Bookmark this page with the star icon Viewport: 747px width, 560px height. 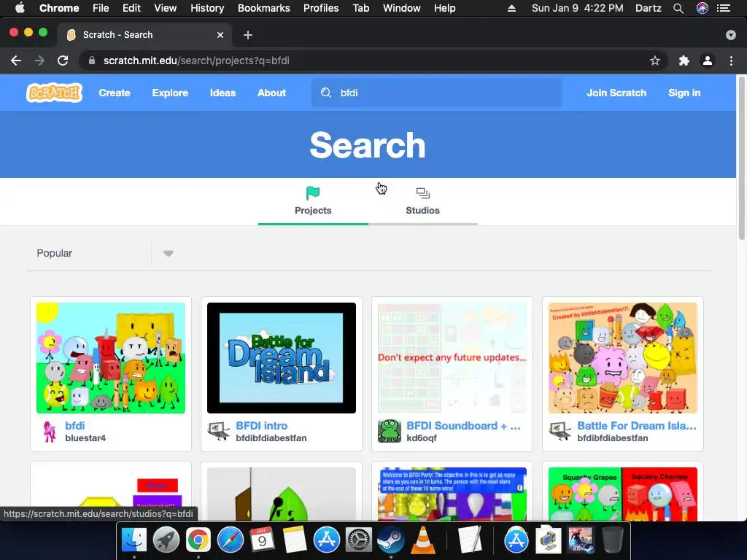655,61
